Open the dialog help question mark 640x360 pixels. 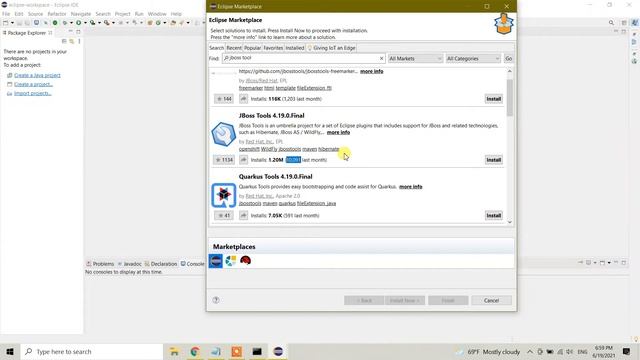(216, 300)
